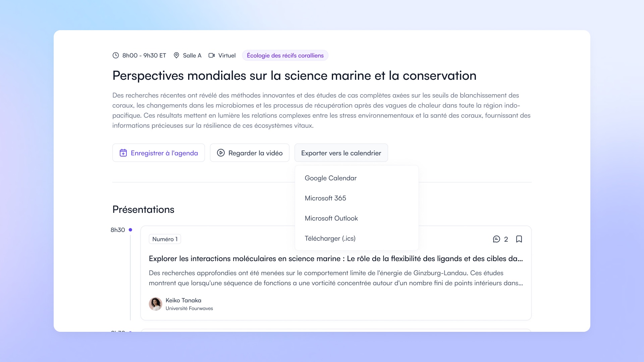Click the play circle icon for the video
The image size is (644, 362).
pyautogui.click(x=221, y=153)
